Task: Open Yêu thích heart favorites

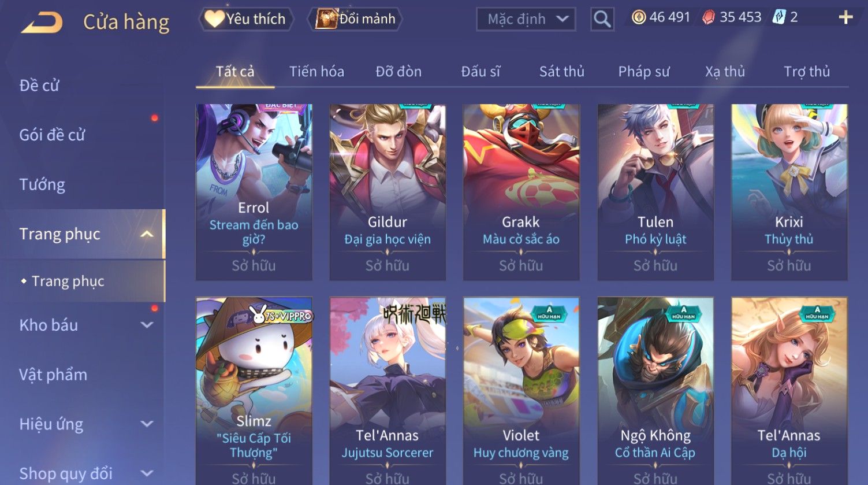Action: (x=246, y=19)
